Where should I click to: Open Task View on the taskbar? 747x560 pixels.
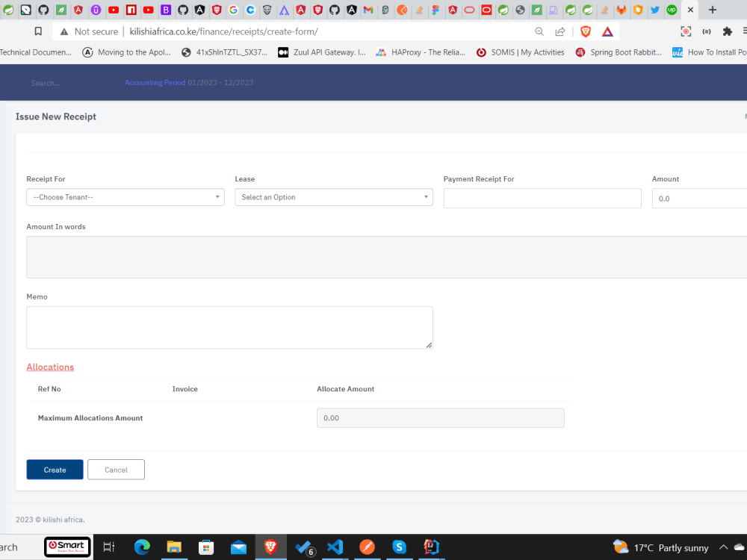(x=109, y=547)
